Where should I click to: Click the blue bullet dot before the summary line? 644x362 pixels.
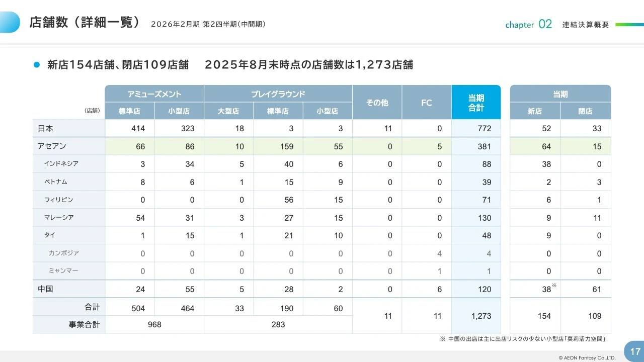[x=36, y=65]
